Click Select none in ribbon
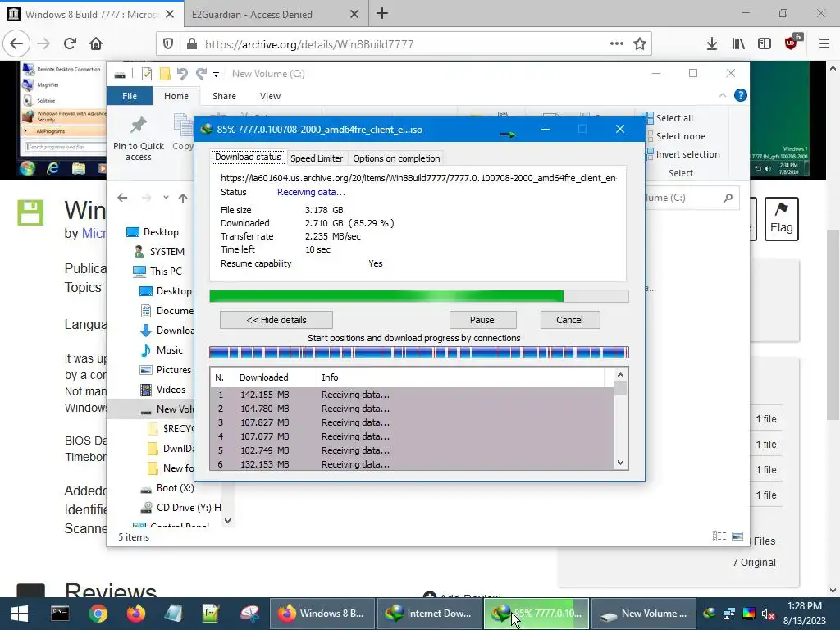The image size is (840, 630). (x=674, y=136)
